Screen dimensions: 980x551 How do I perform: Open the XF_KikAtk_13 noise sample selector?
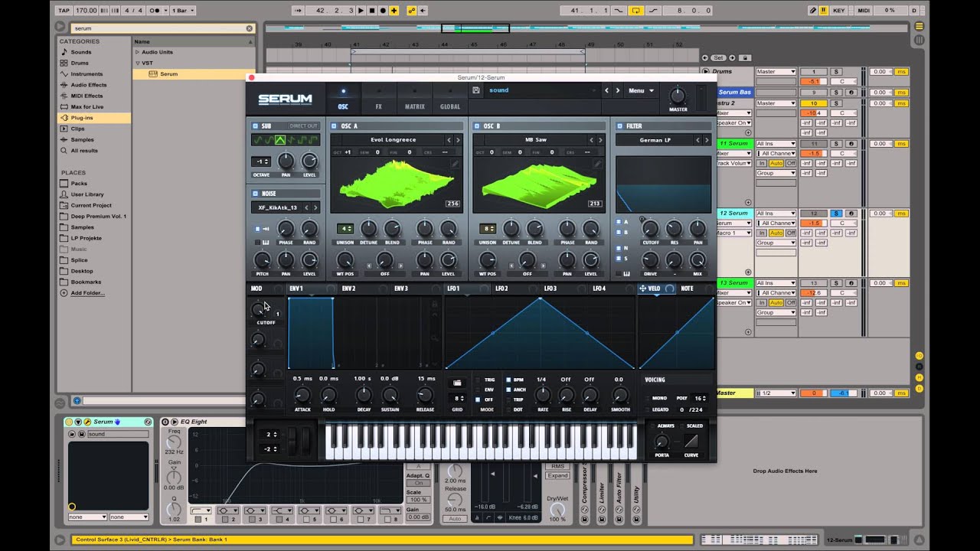pos(277,207)
